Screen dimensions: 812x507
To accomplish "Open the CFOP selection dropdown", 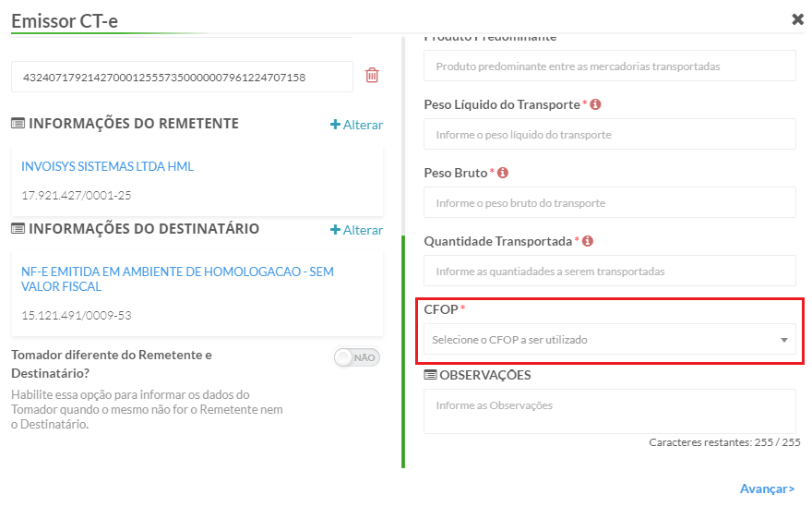I will 610,340.
